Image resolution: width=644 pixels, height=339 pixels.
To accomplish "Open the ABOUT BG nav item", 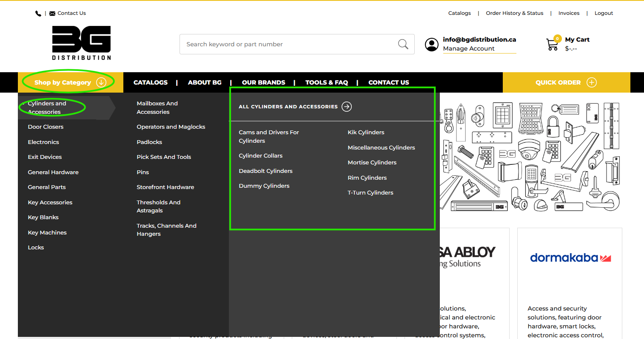I will (205, 82).
